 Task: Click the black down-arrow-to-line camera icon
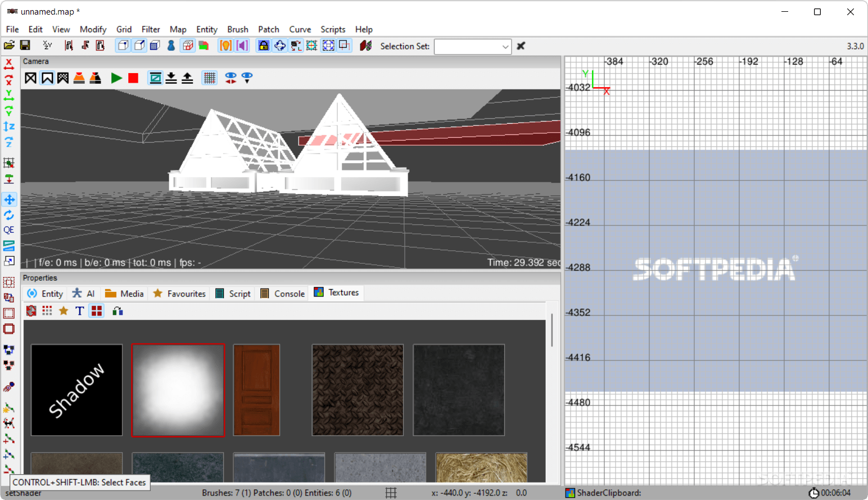pos(171,78)
